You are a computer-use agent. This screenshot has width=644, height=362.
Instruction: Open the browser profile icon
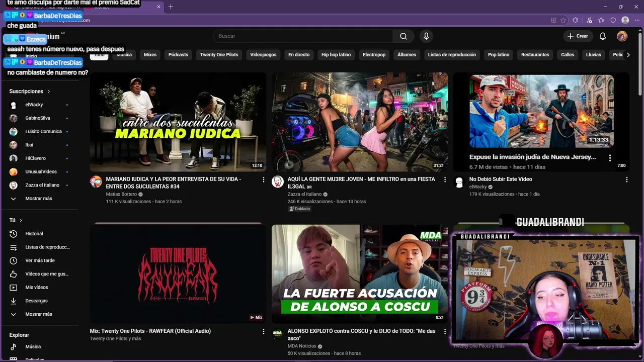tap(625, 20)
